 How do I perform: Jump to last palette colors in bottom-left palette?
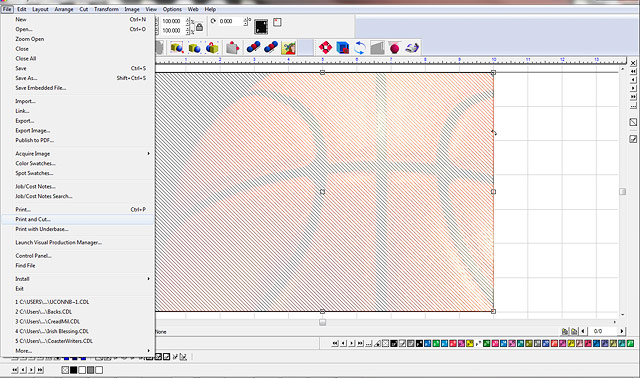click(x=40, y=370)
